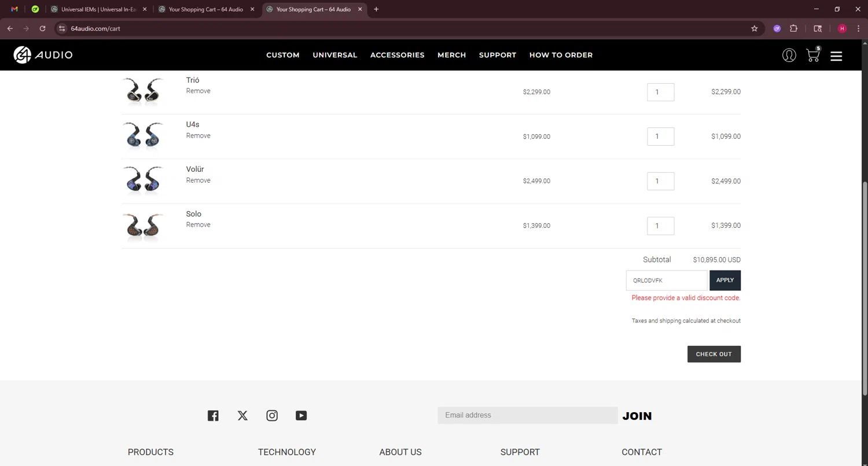The image size is (868, 466).
Task: Remove U4s from cart
Action: point(198,135)
